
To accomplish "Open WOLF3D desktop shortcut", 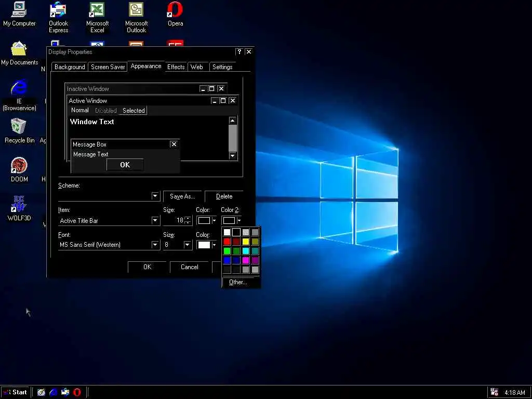I will tap(19, 208).
